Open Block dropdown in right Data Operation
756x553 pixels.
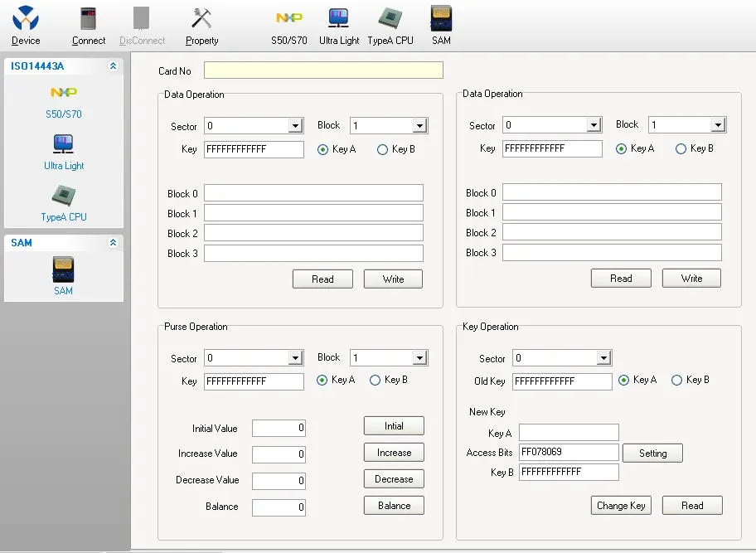click(718, 125)
